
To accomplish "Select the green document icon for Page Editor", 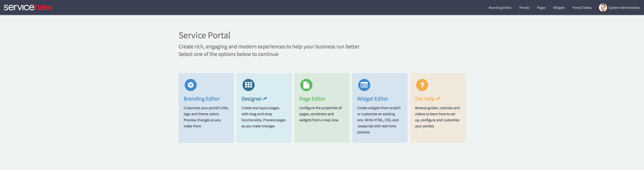I will click(306, 85).
